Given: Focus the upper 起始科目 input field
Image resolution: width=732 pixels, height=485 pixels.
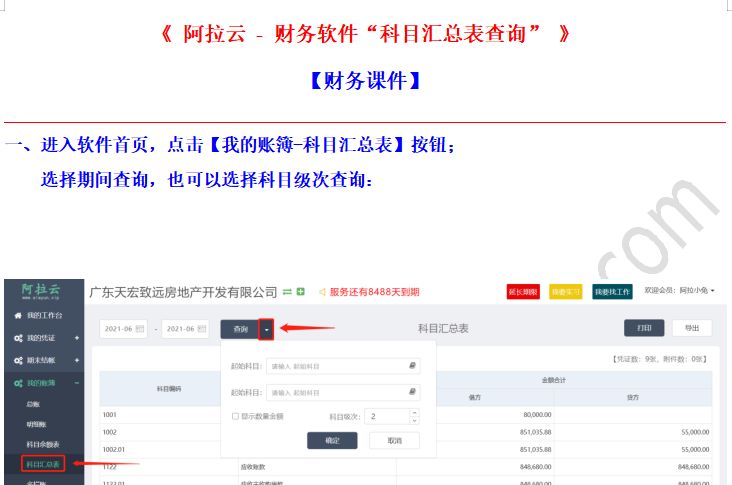Looking at the screenshot, I should (343, 366).
